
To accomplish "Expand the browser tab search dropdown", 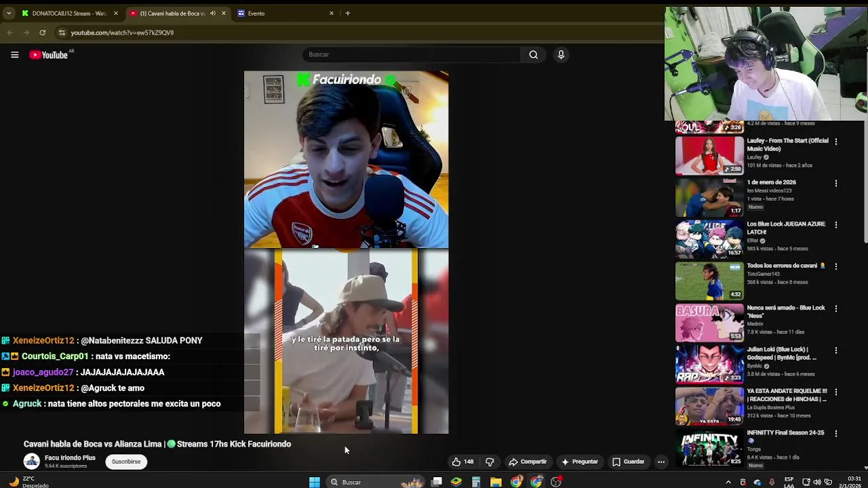I will coord(9,13).
